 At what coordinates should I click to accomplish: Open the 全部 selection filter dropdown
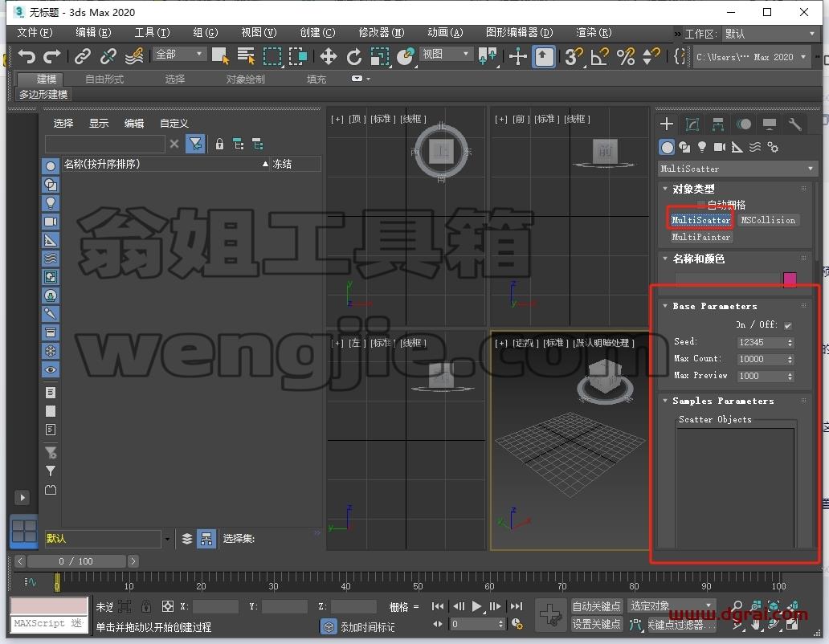point(179,54)
